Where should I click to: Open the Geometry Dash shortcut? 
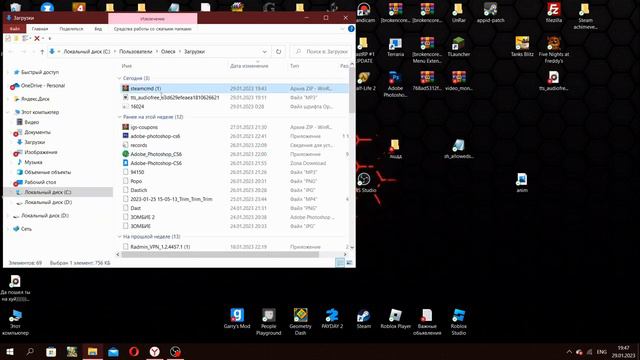click(x=300, y=322)
